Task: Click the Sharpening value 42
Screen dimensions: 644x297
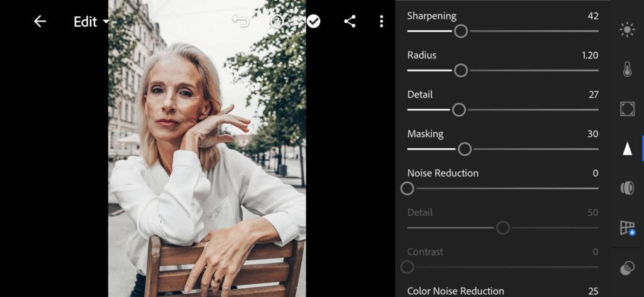Action: pos(593,16)
